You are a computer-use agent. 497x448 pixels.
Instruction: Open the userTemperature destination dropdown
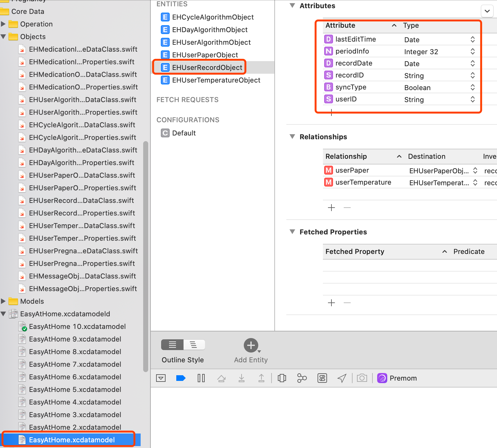pos(475,182)
